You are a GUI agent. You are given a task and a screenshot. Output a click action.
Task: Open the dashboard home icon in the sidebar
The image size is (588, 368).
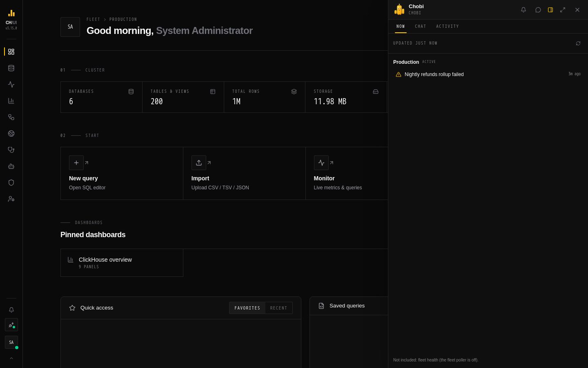(x=11, y=52)
